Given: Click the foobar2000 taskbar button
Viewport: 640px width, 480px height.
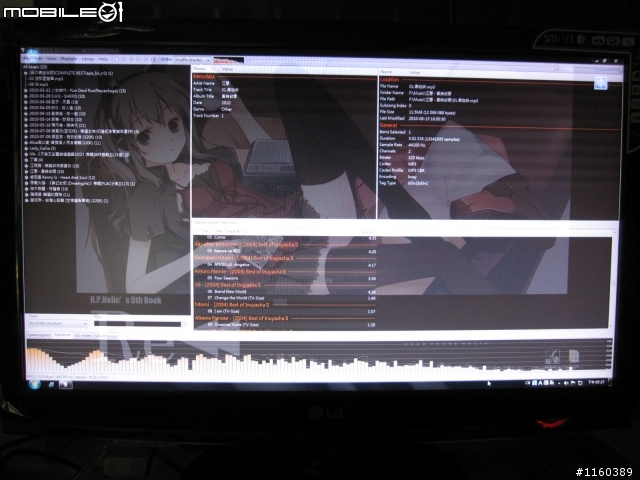Looking at the screenshot, I should pyautogui.click(x=66, y=384).
